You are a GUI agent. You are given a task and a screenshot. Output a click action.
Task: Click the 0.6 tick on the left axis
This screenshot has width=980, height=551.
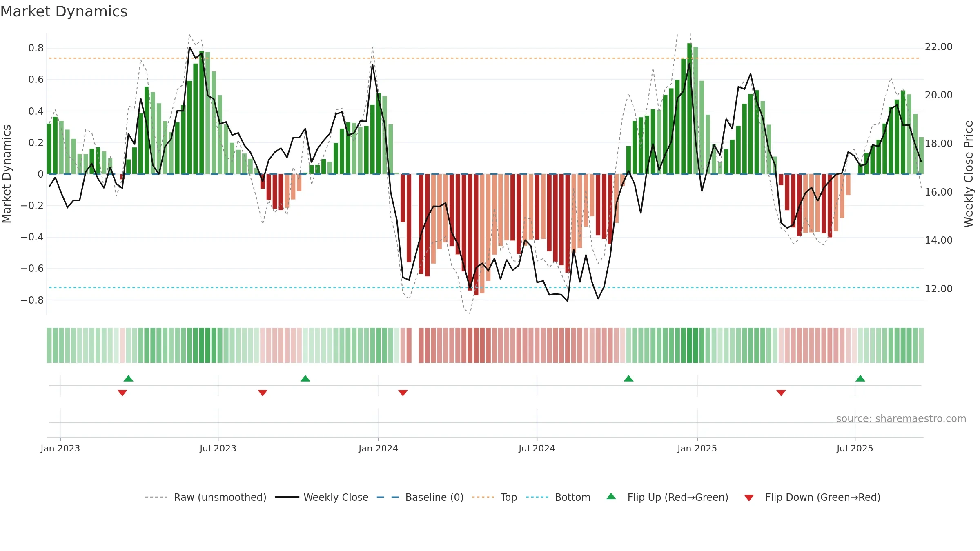point(36,80)
